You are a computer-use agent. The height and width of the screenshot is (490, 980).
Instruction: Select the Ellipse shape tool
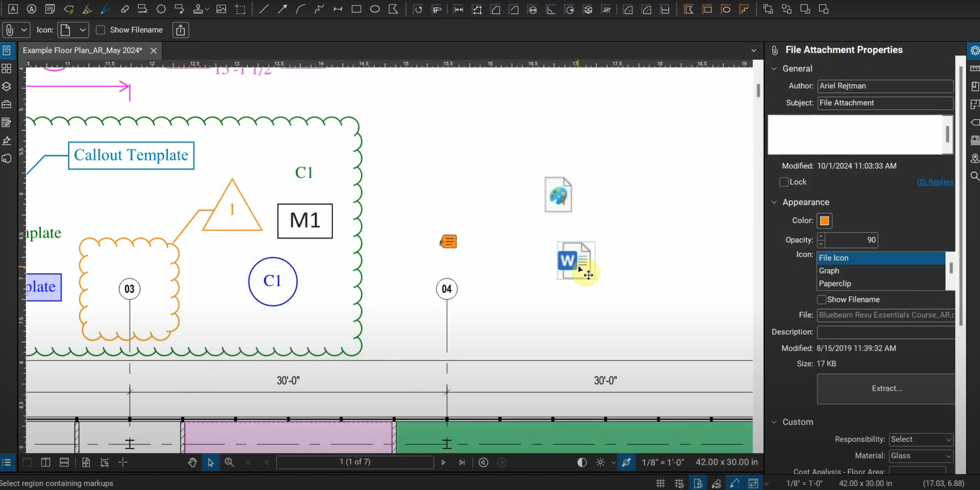[x=374, y=9]
